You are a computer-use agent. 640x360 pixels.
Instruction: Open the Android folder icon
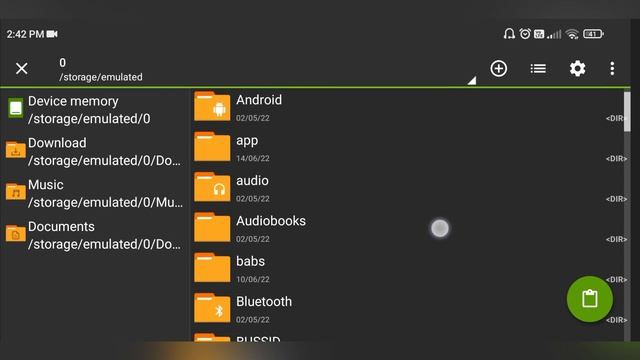(212, 107)
